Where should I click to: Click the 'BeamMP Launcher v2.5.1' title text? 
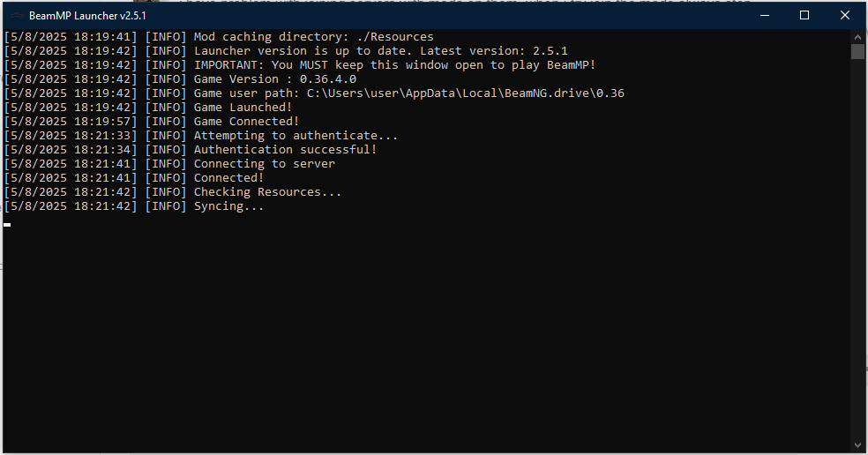point(87,16)
